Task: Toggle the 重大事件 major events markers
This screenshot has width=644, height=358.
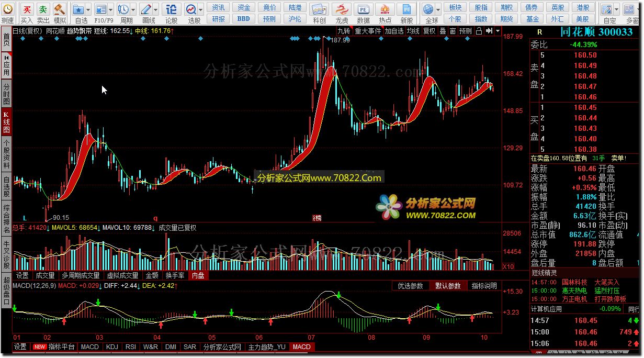Action: click(x=368, y=31)
